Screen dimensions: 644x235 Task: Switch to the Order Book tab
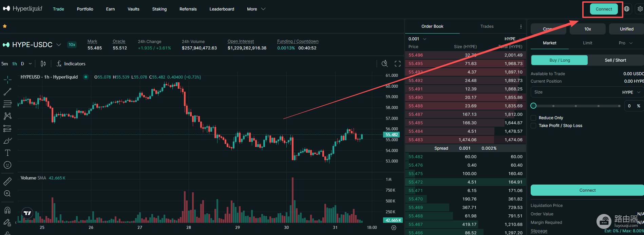tap(432, 26)
